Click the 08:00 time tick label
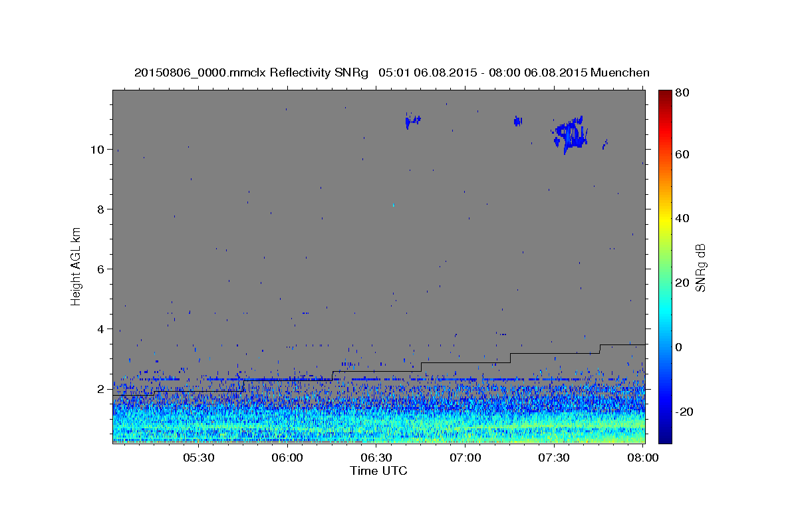 (643, 458)
